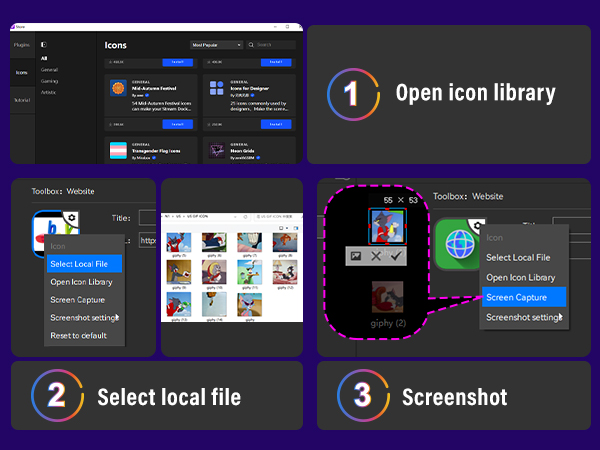Click the Neon Grids pack thumbnail
The width and height of the screenshot is (600, 450).
(216, 151)
